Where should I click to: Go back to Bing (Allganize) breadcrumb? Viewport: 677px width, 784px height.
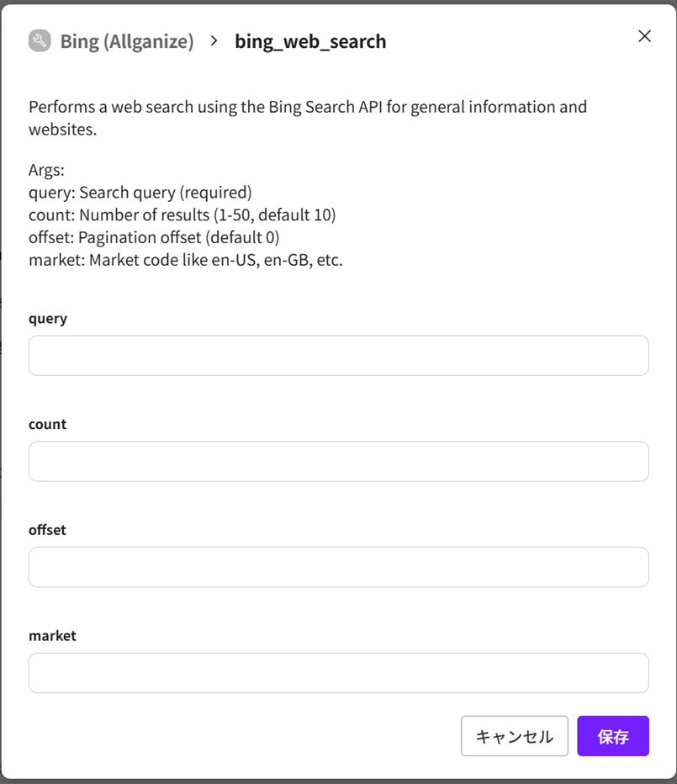(x=126, y=41)
